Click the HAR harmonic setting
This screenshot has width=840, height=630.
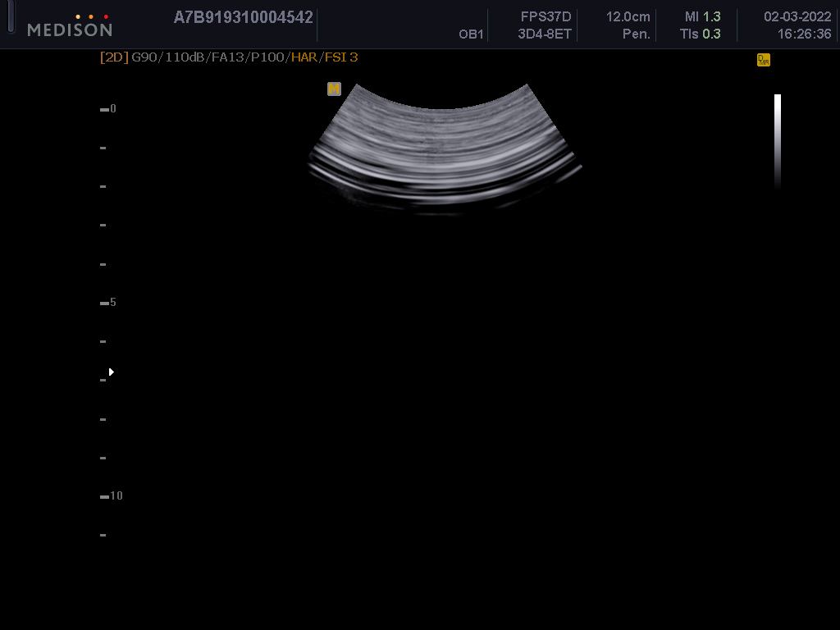(304, 57)
